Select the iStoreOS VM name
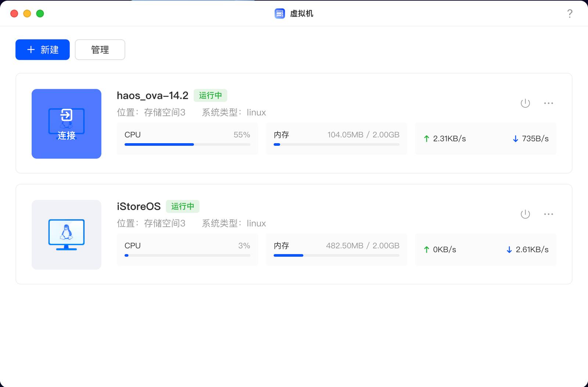The height and width of the screenshot is (387, 588). [x=139, y=206]
